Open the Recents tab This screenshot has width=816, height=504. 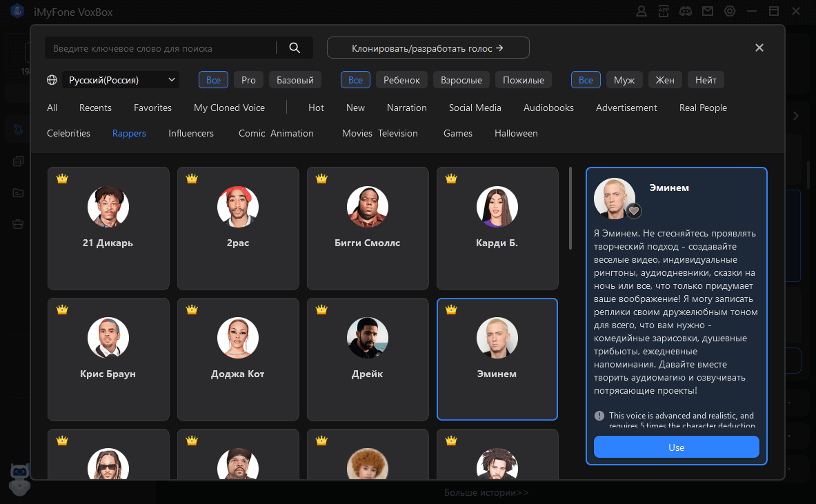[x=95, y=108]
